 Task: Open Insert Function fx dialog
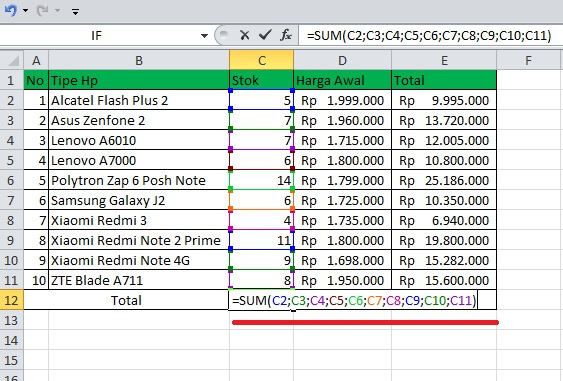coord(286,35)
